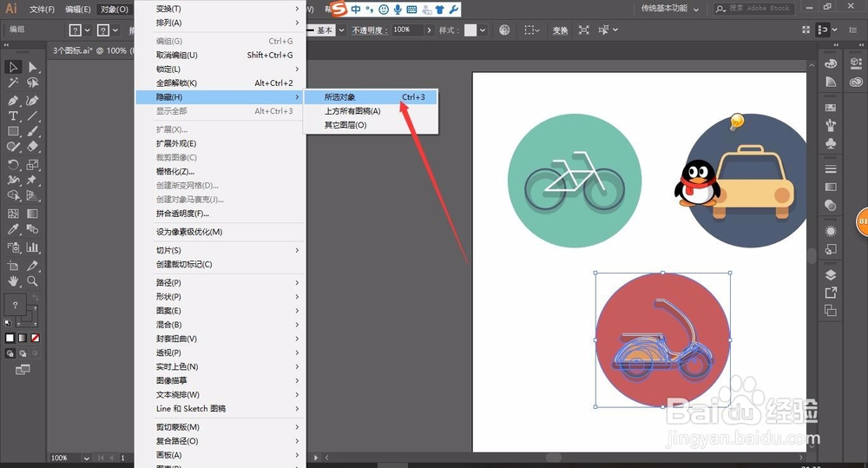Image resolution: width=868 pixels, height=468 pixels.
Task: Choose 其它图层(O) from Hide submenu
Action: [372, 125]
